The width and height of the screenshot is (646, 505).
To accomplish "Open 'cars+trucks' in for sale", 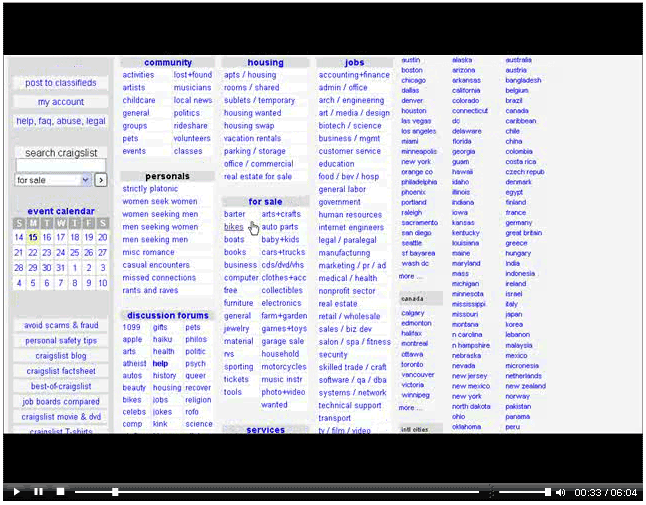I will click(x=283, y=252).
